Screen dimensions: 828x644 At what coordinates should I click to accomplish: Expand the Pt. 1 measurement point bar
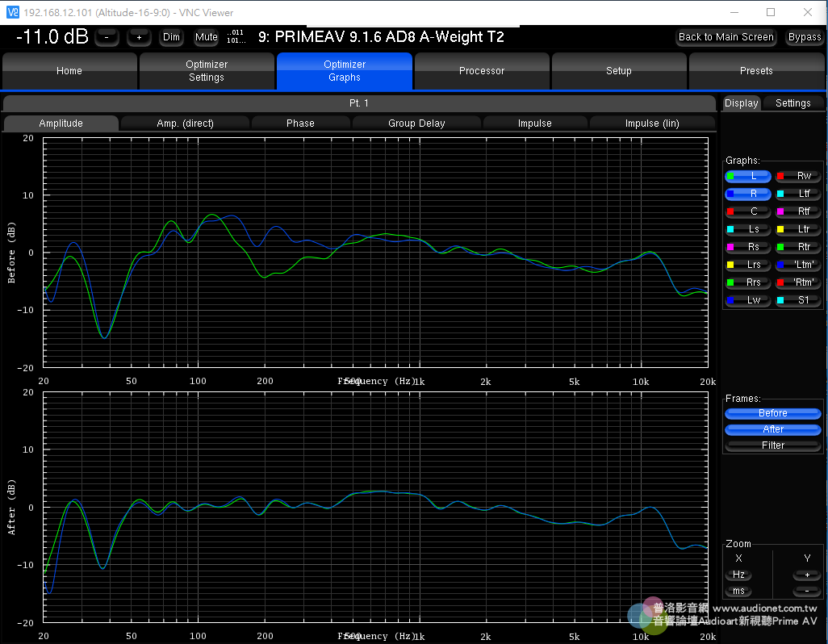point(358,103)
